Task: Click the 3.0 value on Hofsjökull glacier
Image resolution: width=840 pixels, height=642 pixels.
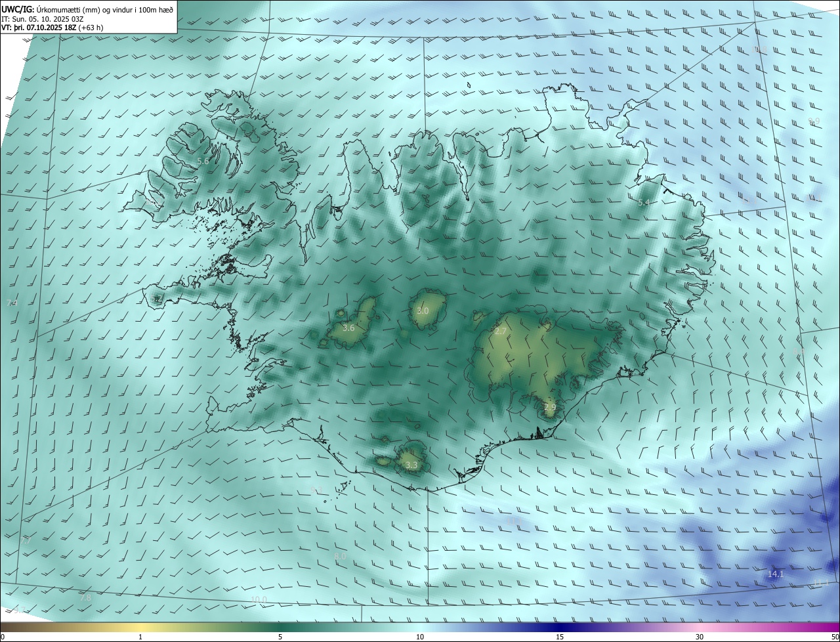Action: pos(423,311)
